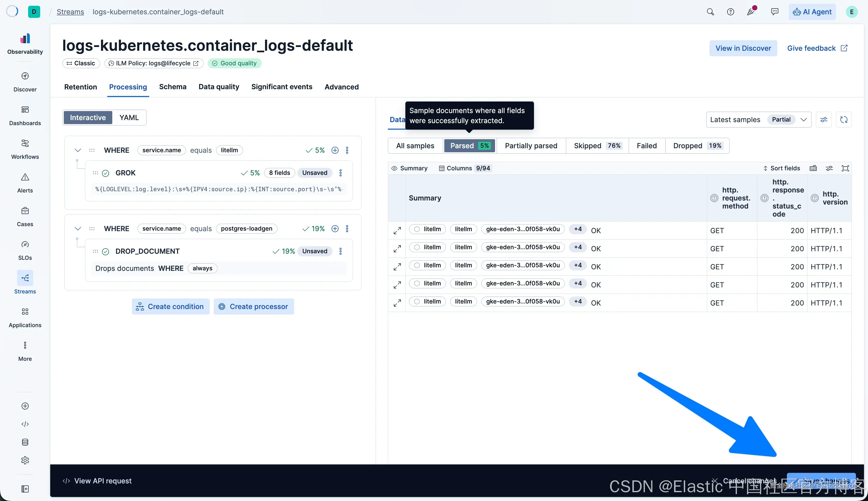Switch editor to YAML mode
Screen dimensions: 868x501
[x=129, y=118]
